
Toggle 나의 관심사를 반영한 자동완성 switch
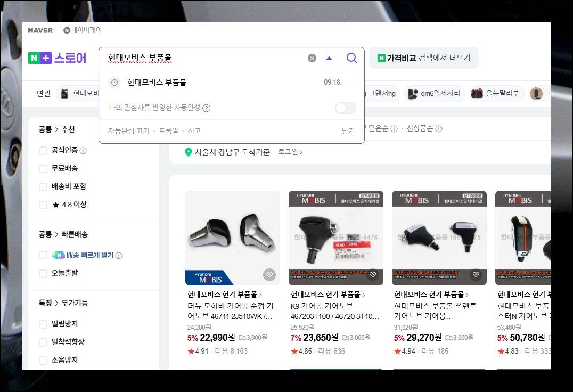(x=345, y=108)
